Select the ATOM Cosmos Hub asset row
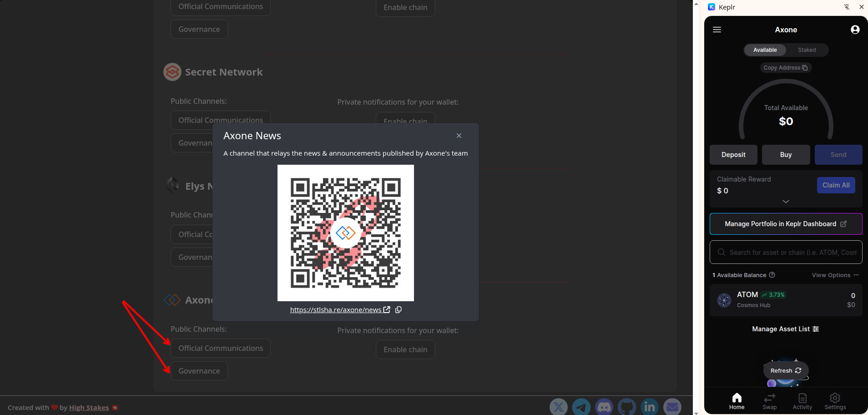This screenshot has height=415, width=868. tap(786, 300)
